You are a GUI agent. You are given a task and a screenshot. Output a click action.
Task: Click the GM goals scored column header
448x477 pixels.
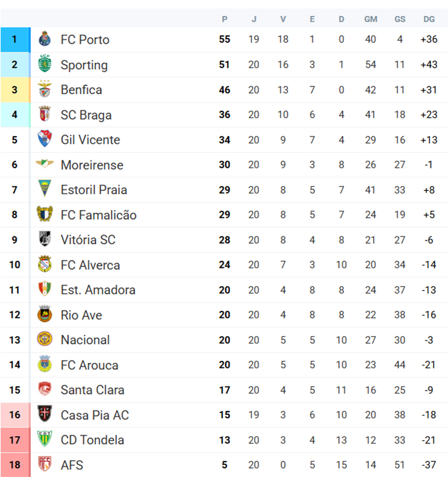click(371, 19)
